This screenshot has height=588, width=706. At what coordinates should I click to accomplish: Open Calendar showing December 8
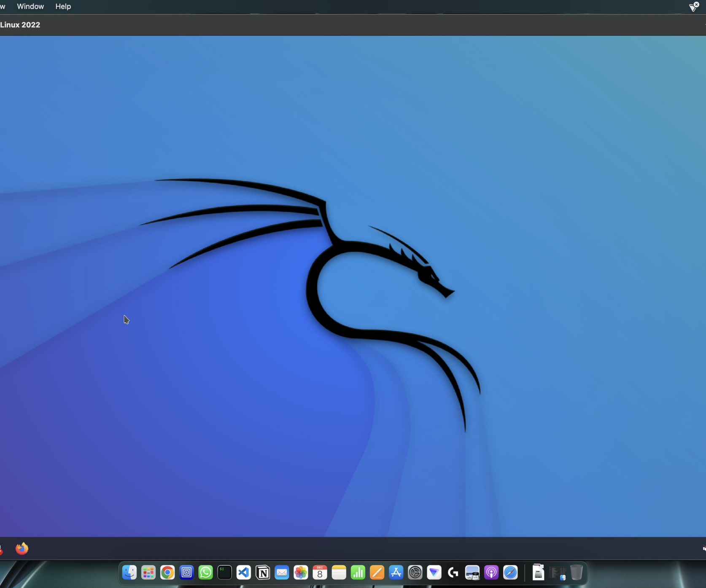point(320,572)
